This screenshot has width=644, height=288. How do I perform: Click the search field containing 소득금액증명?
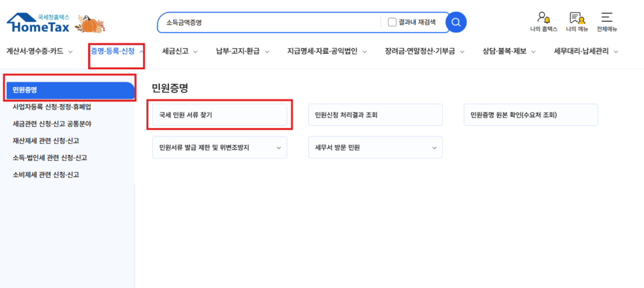(x=270, y=23)
